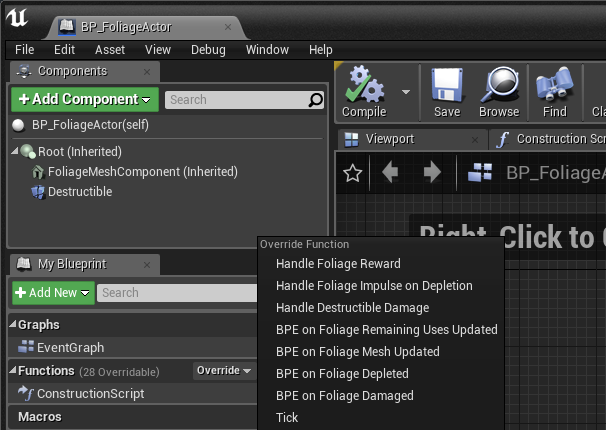Collapse the Root (Inherited) component

(15, 152)
